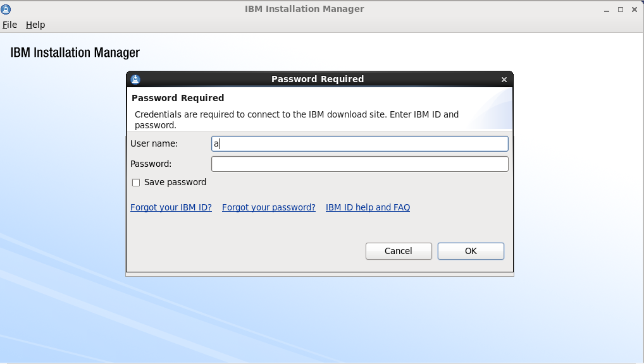Image resolution: width=644 pixels, height=364 pixels.
Task: Click the User name label
Action: pos(154,144)
